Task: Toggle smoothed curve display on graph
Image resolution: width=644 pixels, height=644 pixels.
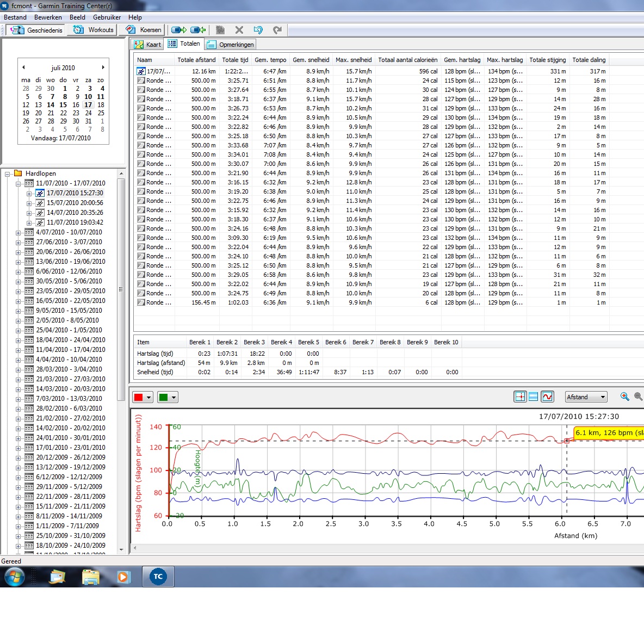Action: click(x=548, y=397)
